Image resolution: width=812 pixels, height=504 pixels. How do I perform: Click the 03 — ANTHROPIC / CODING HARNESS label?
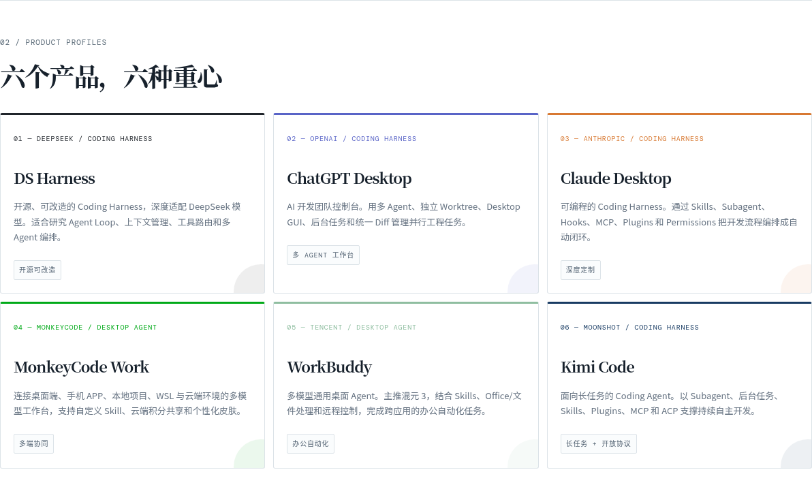(x=631, y=139)
